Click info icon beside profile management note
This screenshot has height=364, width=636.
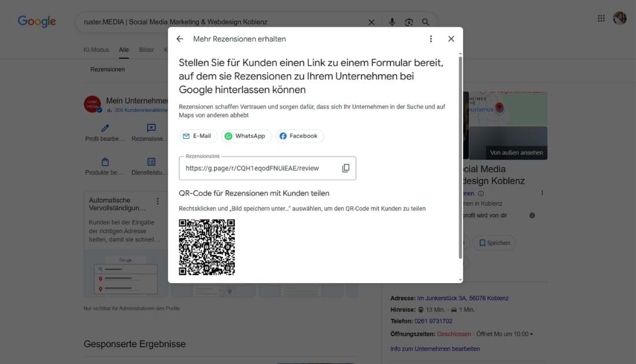point(532,216)
